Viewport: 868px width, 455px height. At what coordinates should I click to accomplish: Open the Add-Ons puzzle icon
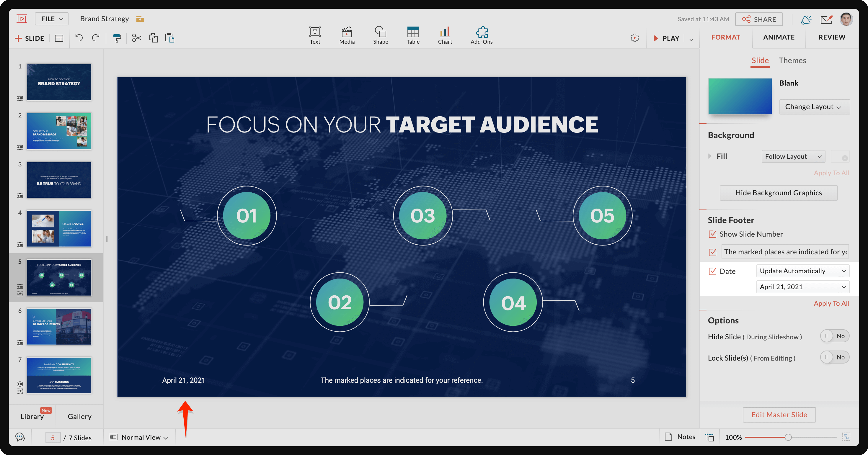tap(481, 35)
